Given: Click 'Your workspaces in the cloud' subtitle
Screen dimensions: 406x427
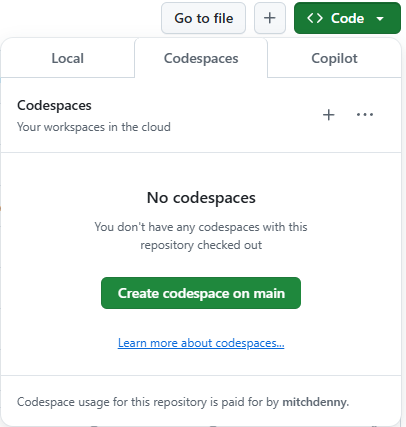Looking at the screenshot, I should (x=94, y=127).
